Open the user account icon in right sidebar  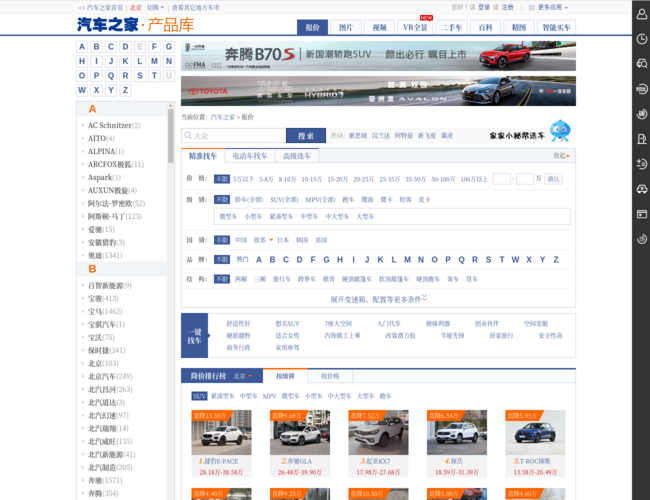(x=642, y=15)
